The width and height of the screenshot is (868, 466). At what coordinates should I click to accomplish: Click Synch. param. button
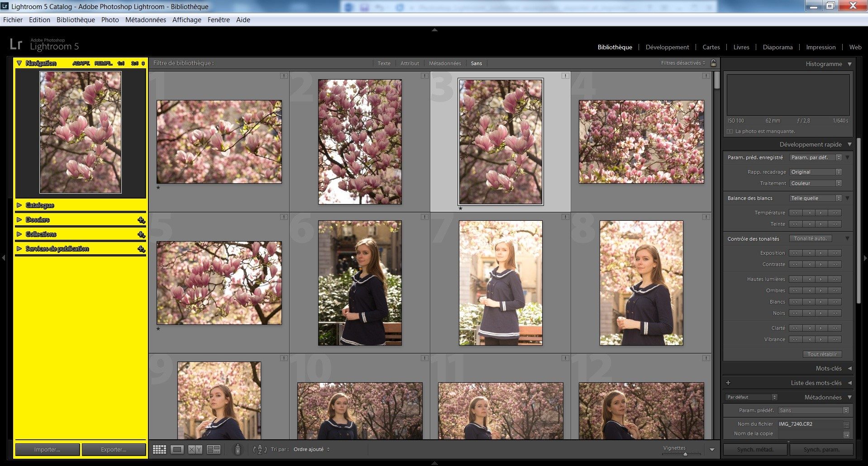[821, 450]
